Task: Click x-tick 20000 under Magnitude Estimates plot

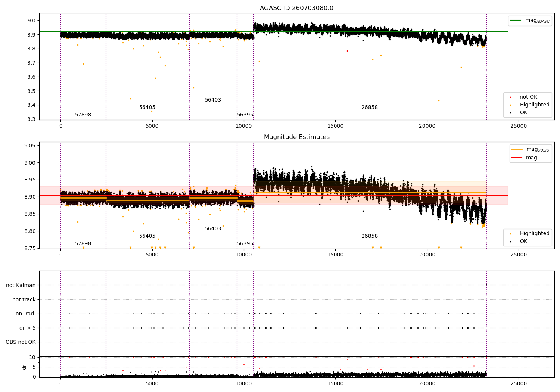Action: coord(427,255)
